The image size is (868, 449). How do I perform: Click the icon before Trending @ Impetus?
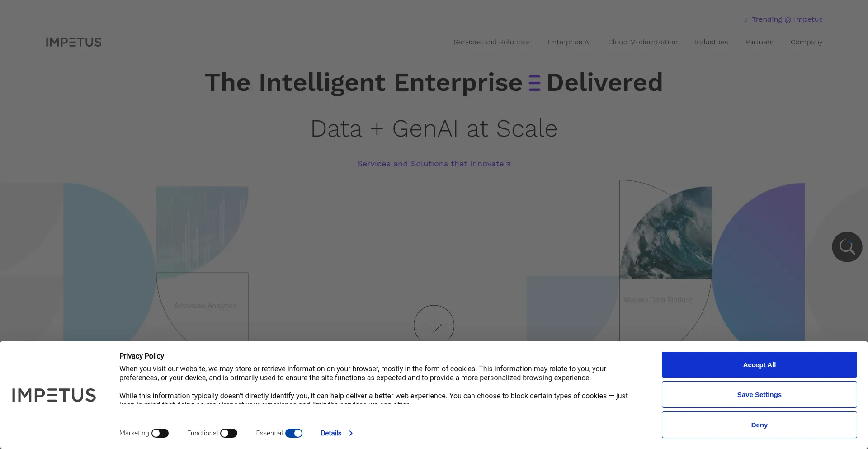point(745,19)
